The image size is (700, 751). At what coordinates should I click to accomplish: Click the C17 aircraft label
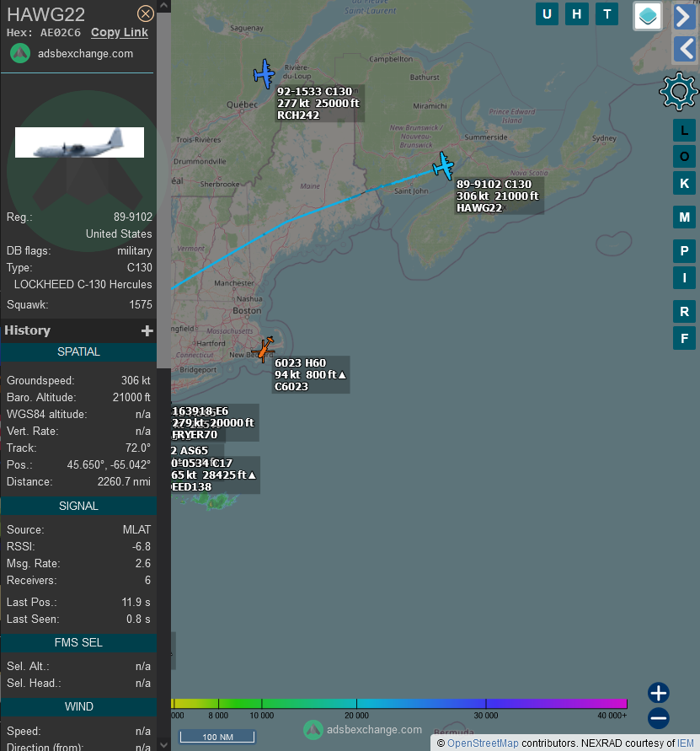216,475
